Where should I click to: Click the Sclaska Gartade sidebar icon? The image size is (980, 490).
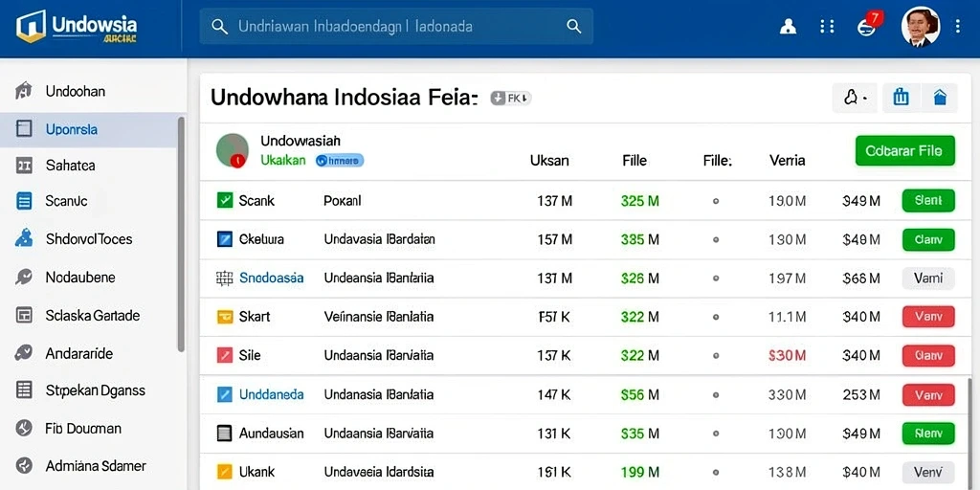point(24,315)
